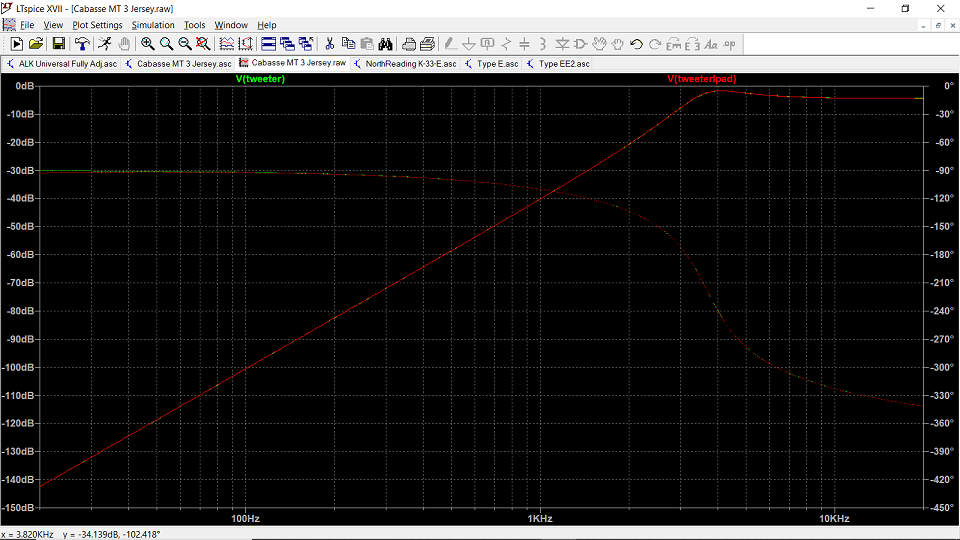Click the Zoom Out magnifier icon

184,44
